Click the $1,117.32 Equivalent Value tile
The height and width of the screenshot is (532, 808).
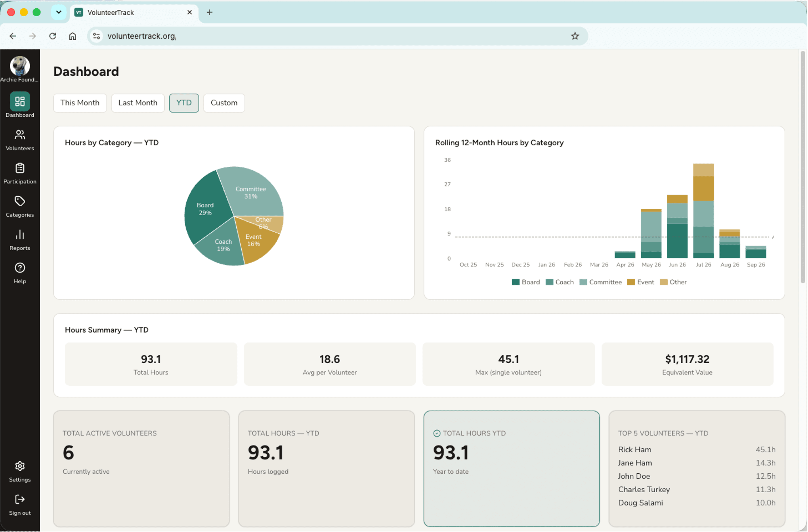tap(687, 364)
